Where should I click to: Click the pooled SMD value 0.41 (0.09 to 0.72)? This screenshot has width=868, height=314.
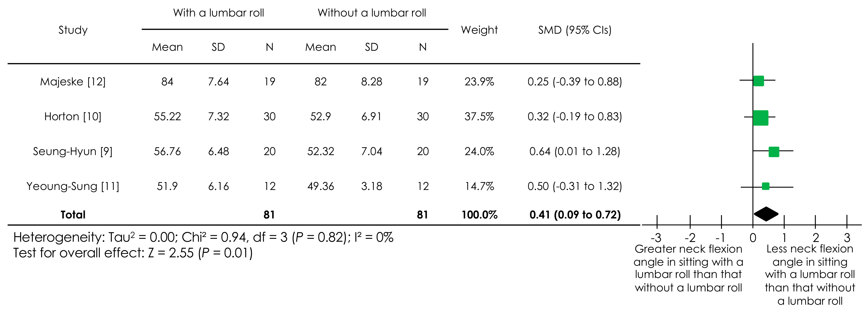(575, 215)
